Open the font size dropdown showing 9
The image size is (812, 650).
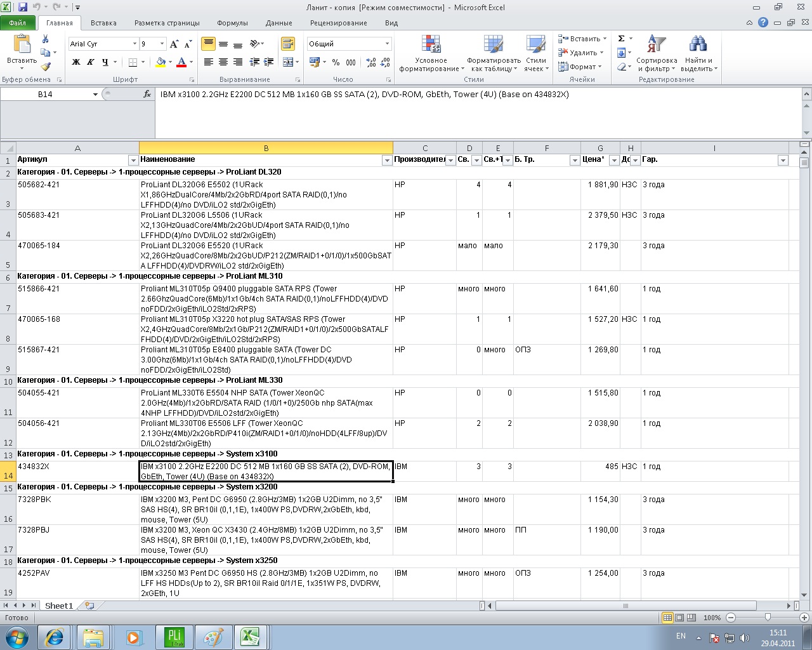tap(162, 44)
